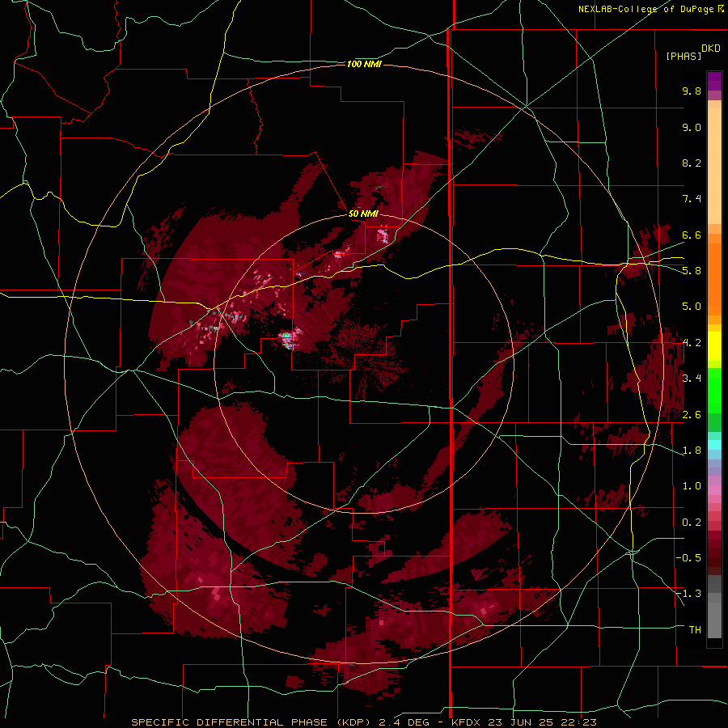Screen dimensions: 728x728
Task: Click the 4.2 value on the color scale
Action: [x=692, y=343]
